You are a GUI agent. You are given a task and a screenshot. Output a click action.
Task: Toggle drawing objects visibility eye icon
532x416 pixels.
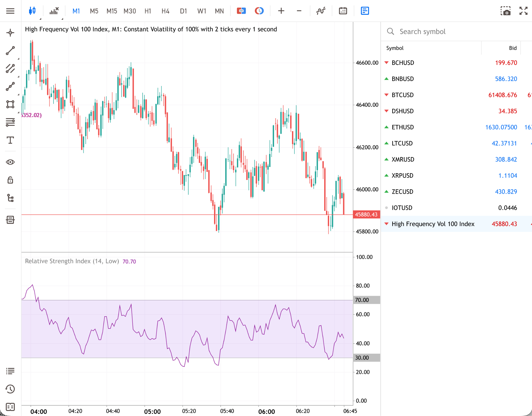pyautogui.click(x=10, y=162)
